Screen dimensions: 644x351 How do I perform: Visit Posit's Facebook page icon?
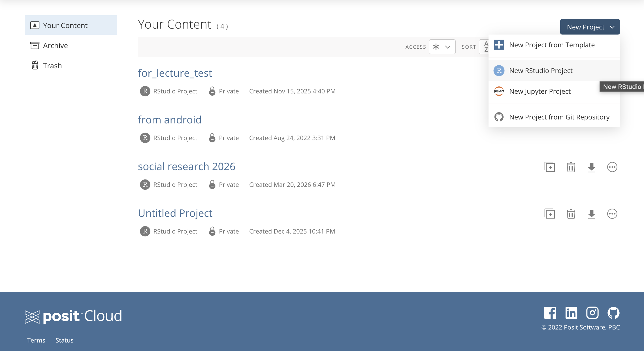click(x=550, y=313)
